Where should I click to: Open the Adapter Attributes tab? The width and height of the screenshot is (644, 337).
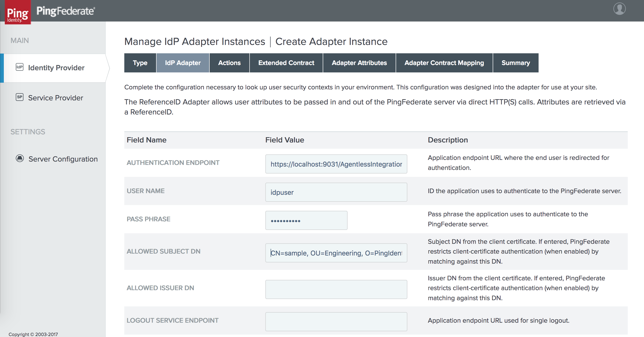[x=359, y=63]
